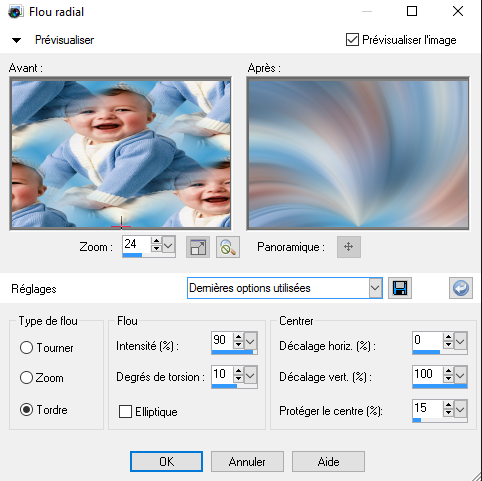482x481 pixels.
Task: Uncheck Prévisualiser l'image checkbox
Action: [352, 40]
